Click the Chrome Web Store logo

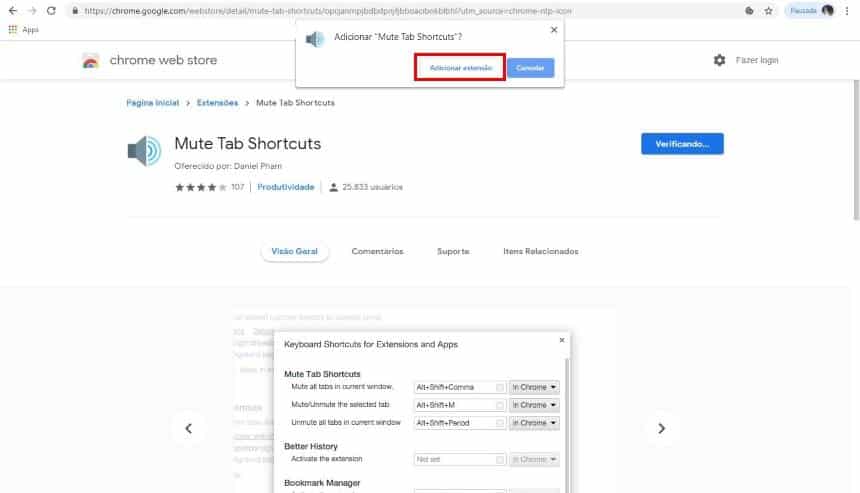90,60
